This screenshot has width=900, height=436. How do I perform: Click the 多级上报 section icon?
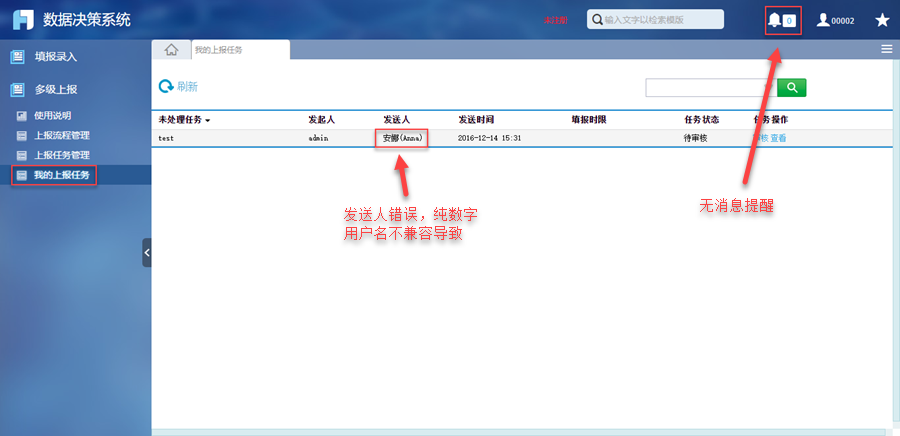pos(17,89)
